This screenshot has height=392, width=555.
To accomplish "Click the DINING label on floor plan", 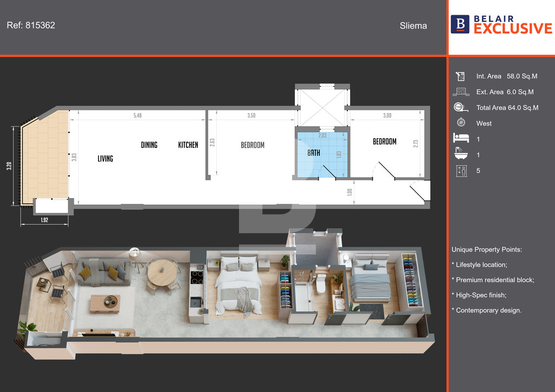I will point(149,145).
